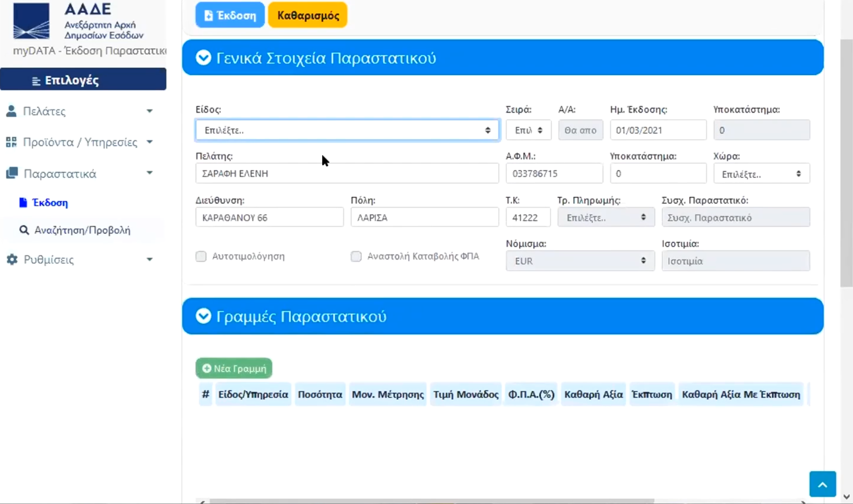
Task: Enable the Αυτοτιμολόγηση checkbox
Action: click(201, 256)
